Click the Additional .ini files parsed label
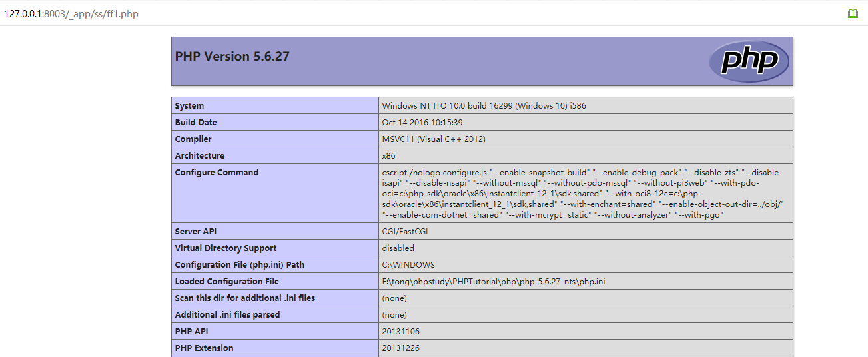Image resolution: width=868 pixels, height=357 pixels. click(228, 315)
